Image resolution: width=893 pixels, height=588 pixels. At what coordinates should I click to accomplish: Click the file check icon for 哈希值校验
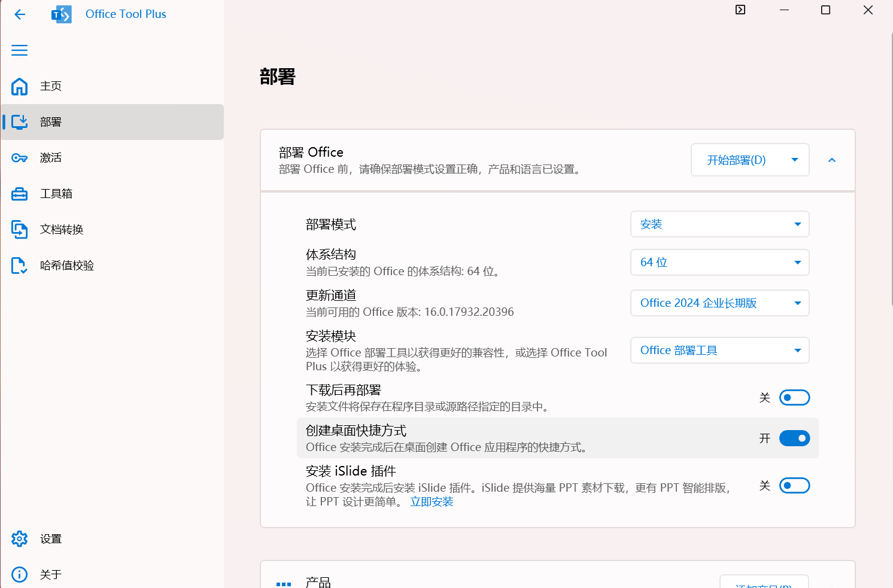pos(20,266)
